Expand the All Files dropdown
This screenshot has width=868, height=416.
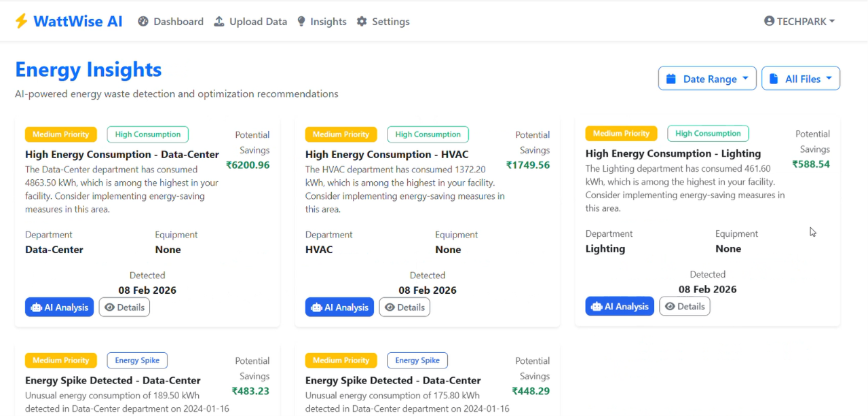[801, 78]
